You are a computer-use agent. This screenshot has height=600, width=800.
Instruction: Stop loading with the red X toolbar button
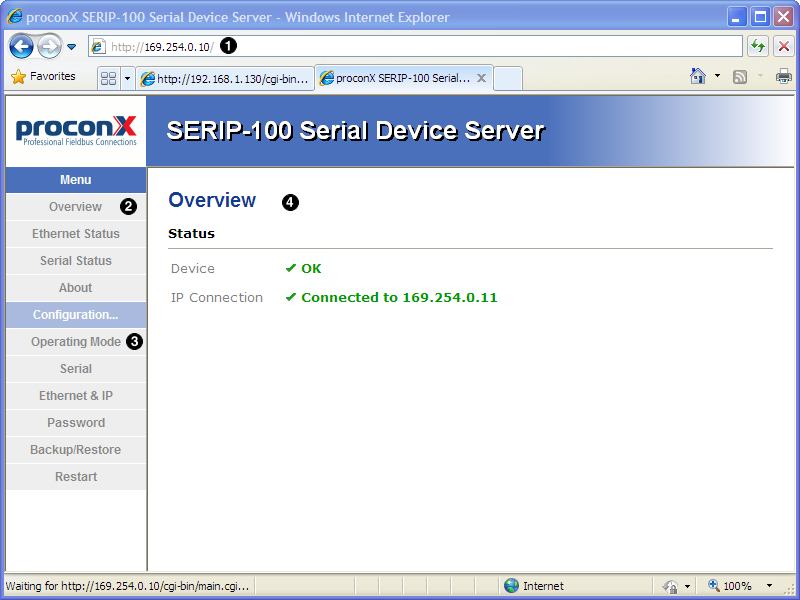(x=784, y=46)
